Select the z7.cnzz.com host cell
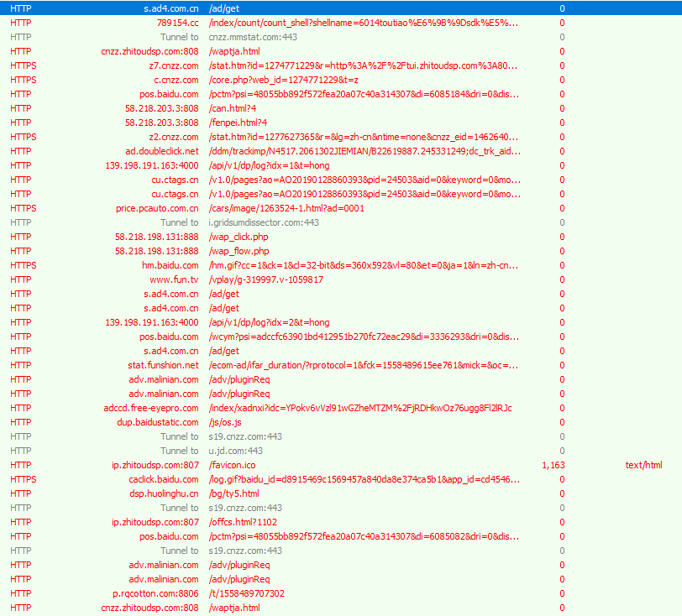The height and width of the screenshot is (616, 682). (174, 65)
